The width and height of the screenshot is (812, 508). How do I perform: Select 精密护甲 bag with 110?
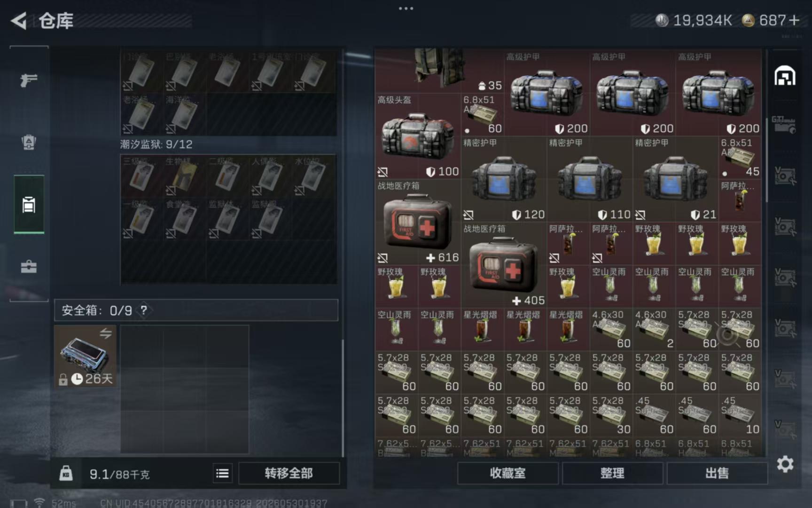click(590, 179)
